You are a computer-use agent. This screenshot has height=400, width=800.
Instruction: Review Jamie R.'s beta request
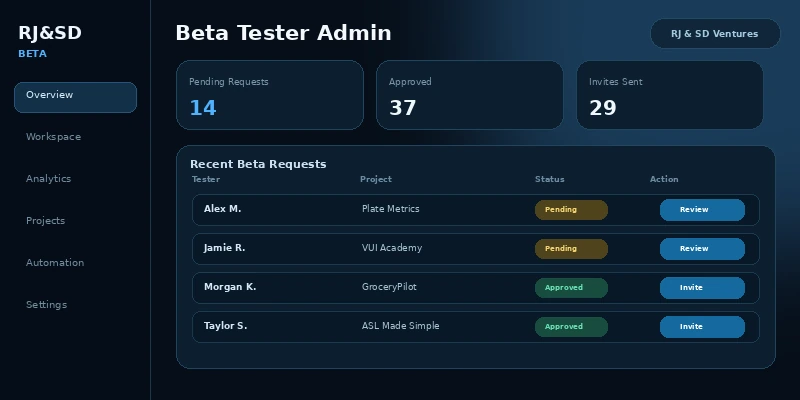tap(702, 249)
